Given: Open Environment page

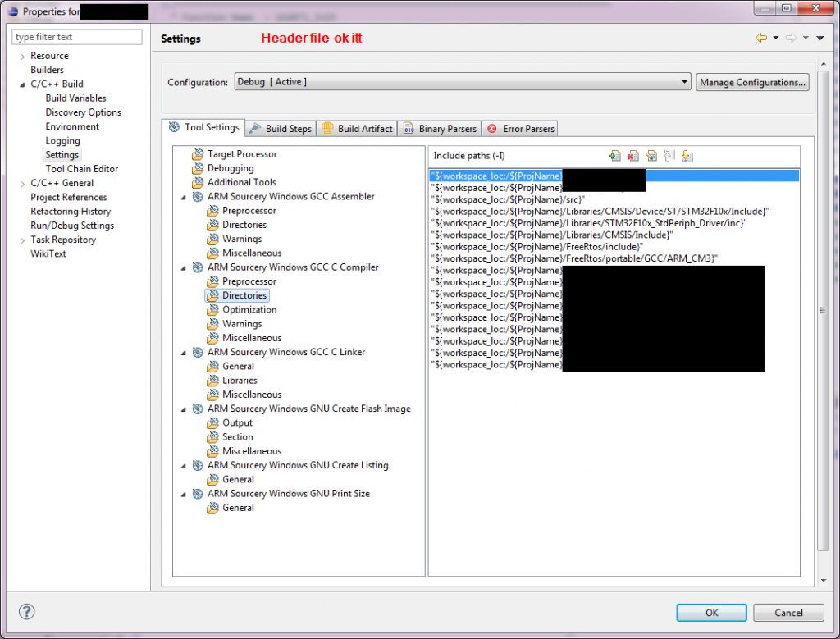Looking at the screenshot, I should coord(72,126).
